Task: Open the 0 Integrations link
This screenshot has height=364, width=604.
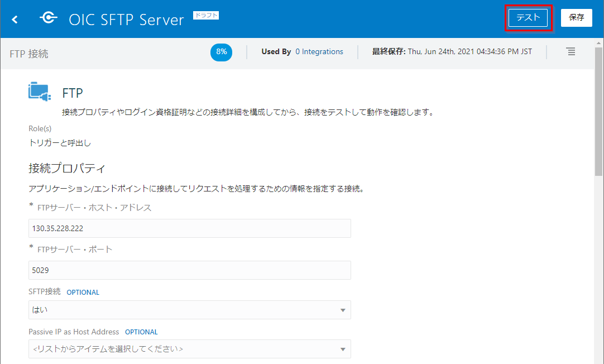Action: click(319, 52)
